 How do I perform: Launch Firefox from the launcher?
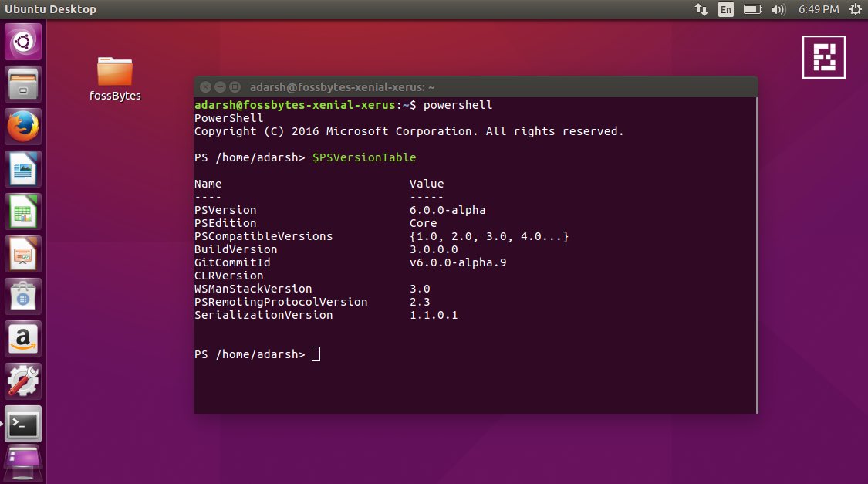point(22,128)
